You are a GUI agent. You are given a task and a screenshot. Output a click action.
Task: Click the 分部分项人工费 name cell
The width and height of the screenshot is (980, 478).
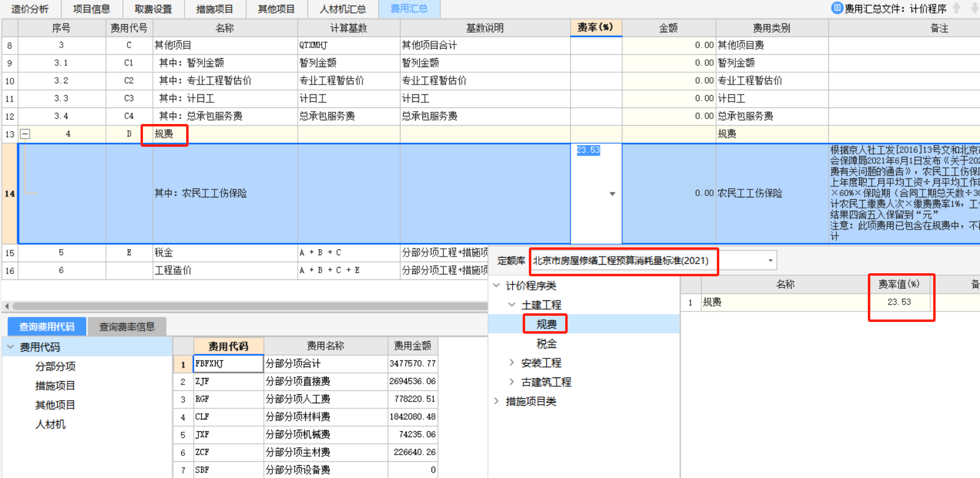click(326, 399)
